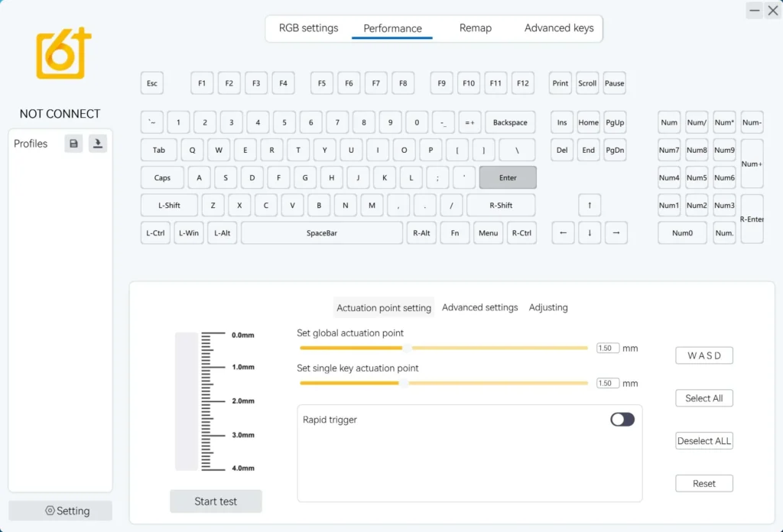Select the left arrow key
The image size is (783, 532).
[x=563, y=233]
